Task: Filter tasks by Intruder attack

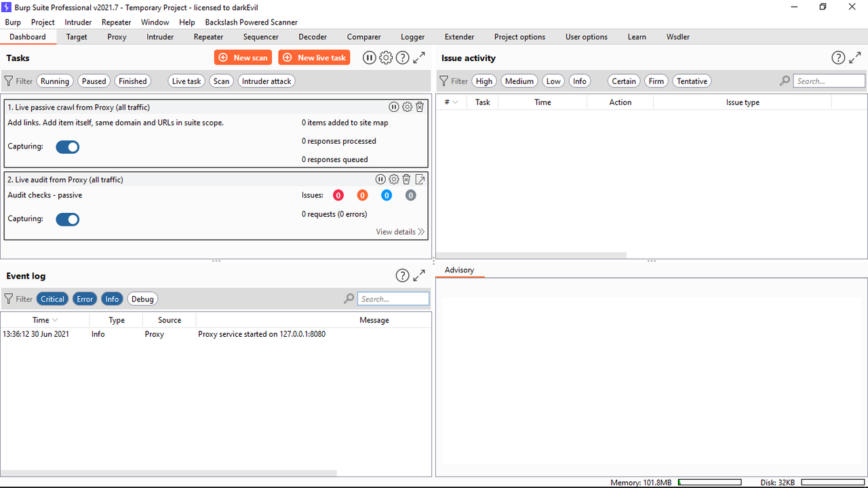Action: point(267,81)
